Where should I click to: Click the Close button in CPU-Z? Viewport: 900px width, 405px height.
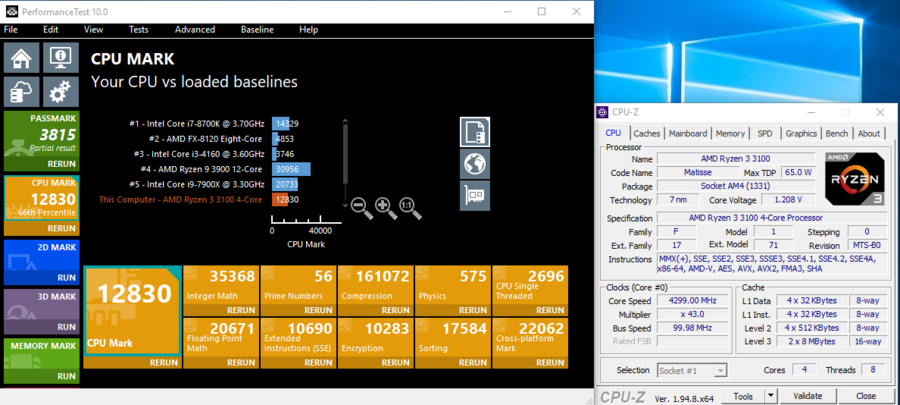[866, 396]
